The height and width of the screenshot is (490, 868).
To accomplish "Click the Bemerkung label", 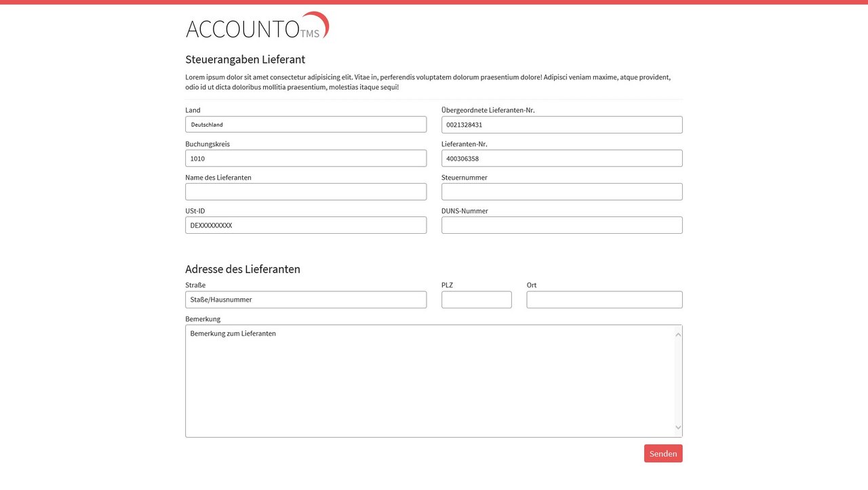I will coord(203,319).
